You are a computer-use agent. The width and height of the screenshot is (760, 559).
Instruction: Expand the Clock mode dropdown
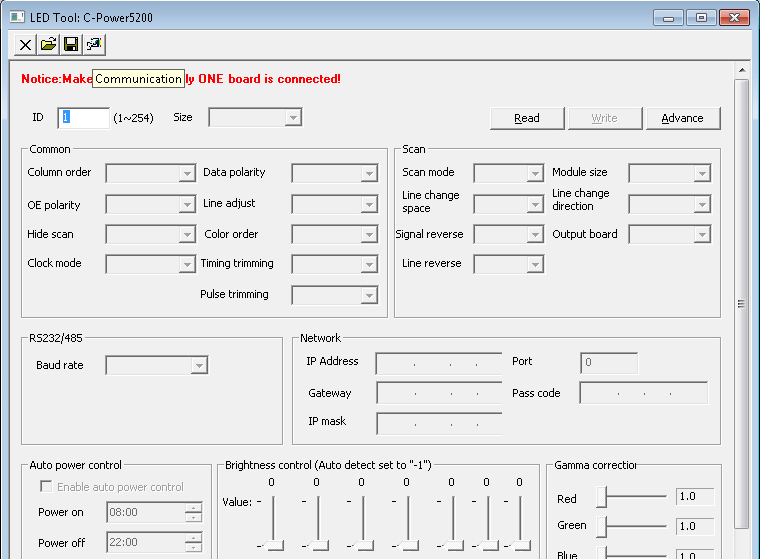pyautogui.click(x=151, y=264)
